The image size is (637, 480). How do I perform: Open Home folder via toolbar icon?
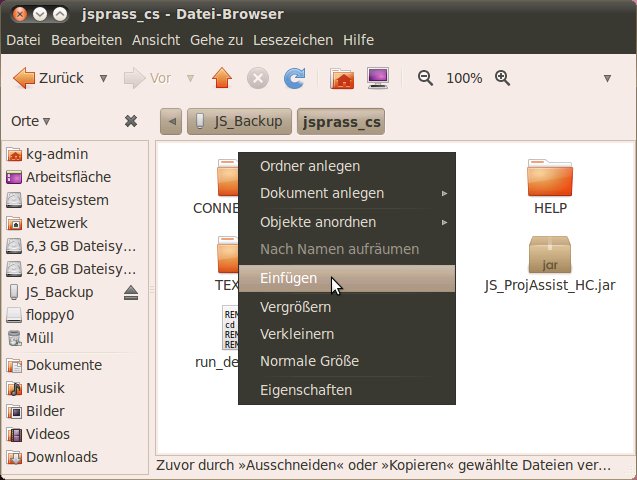342,78
